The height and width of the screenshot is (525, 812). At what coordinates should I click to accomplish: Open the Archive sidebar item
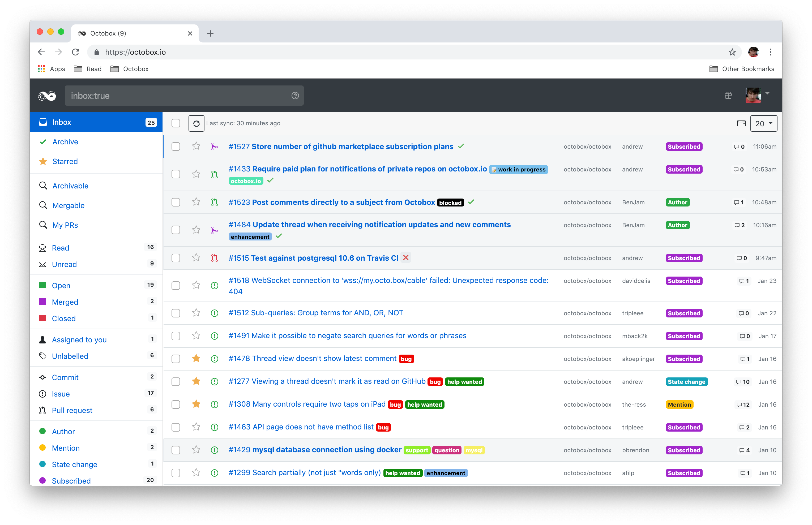65,142
